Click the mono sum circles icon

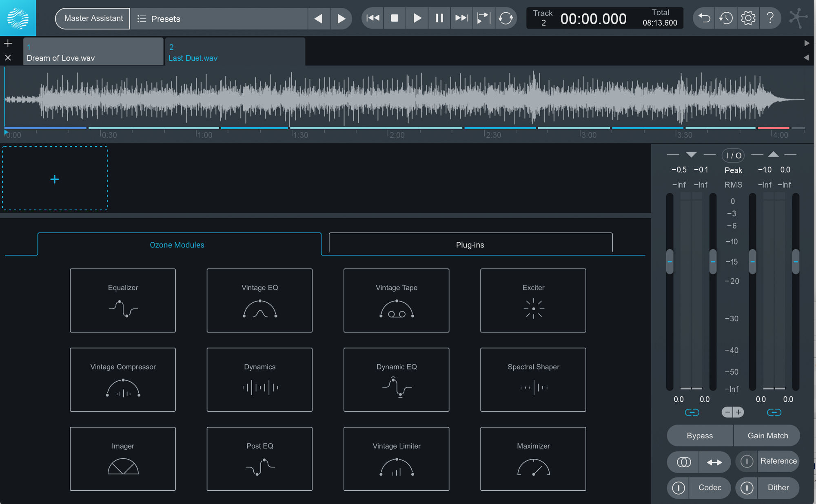684,462
